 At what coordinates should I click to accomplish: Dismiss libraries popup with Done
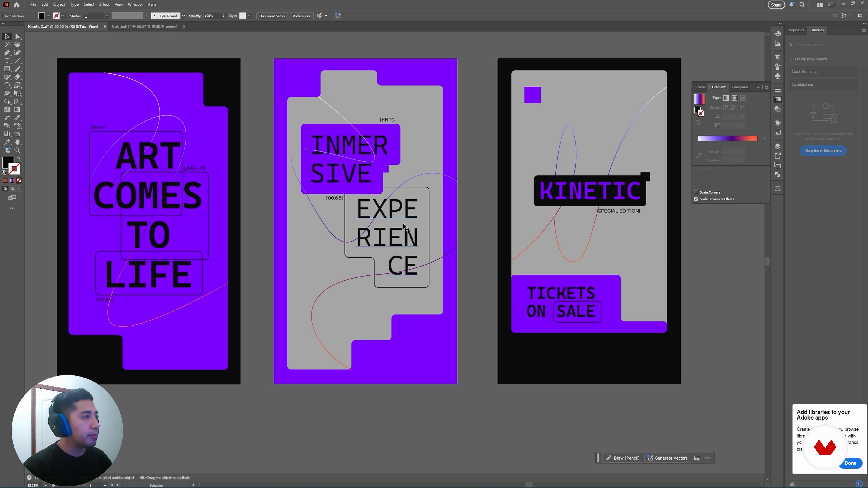(x=850, y=463)
